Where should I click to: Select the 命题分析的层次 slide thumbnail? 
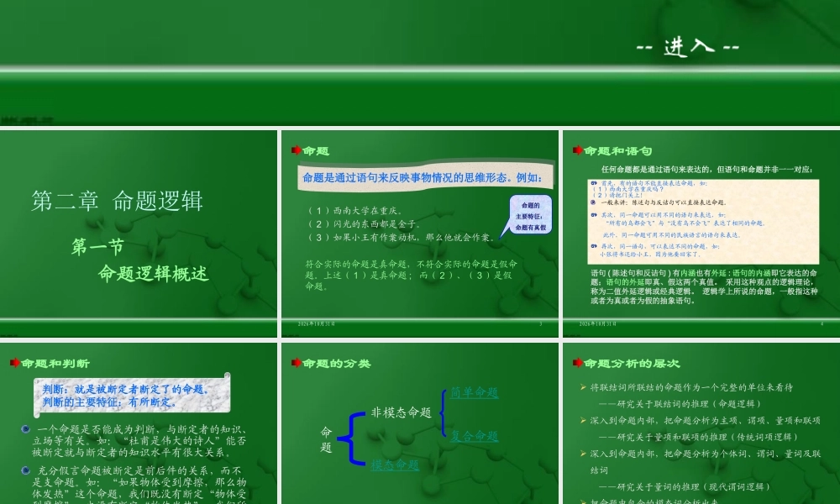point(701,423)
